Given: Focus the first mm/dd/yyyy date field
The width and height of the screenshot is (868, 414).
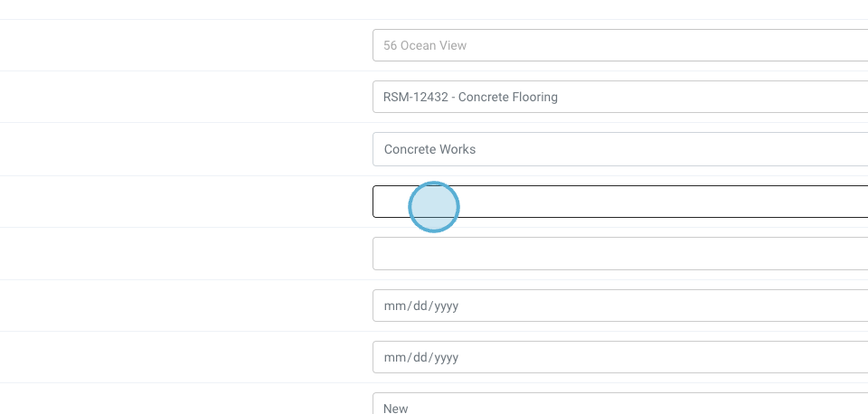Looking at the screenshot, I should (620, 306).
